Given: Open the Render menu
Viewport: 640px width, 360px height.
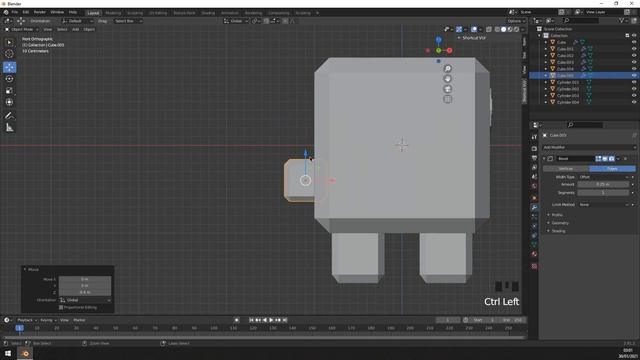Looking at the screenshot, I should tap(40, 12).
